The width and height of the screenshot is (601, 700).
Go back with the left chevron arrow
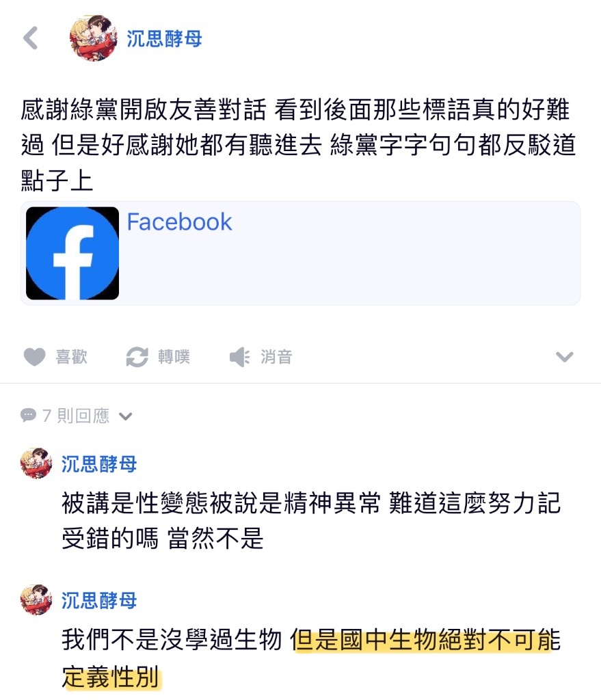[31, 38]
